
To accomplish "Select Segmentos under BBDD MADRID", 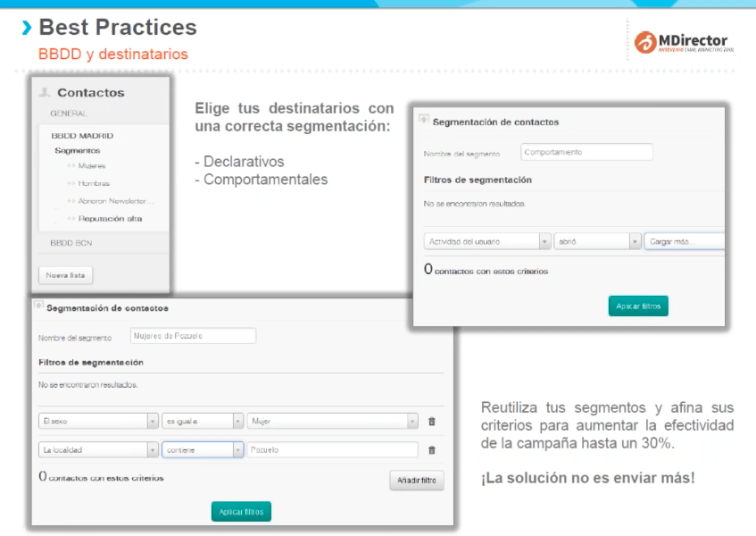I will pos(78,150).
